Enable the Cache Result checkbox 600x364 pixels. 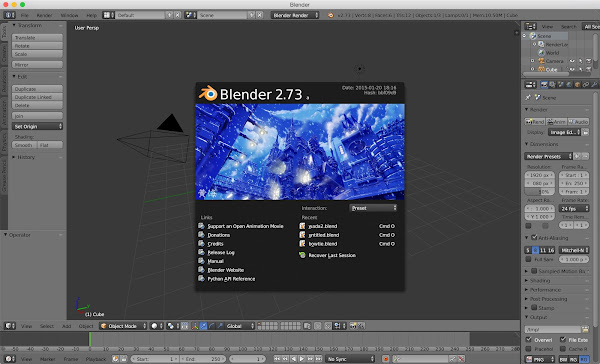click(x=563, y=349)
